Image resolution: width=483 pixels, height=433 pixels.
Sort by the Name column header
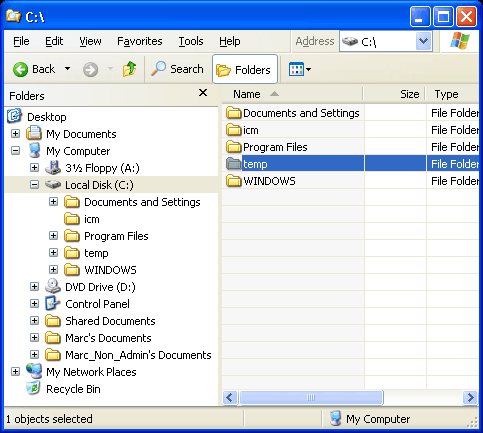(292, 94)
